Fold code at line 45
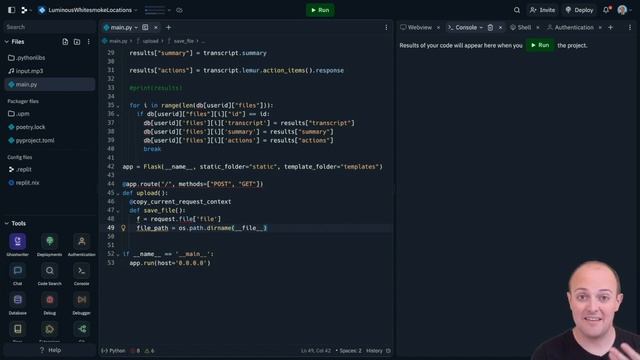Viewport: 640px width, 360px height. click(x=118, y=193)
